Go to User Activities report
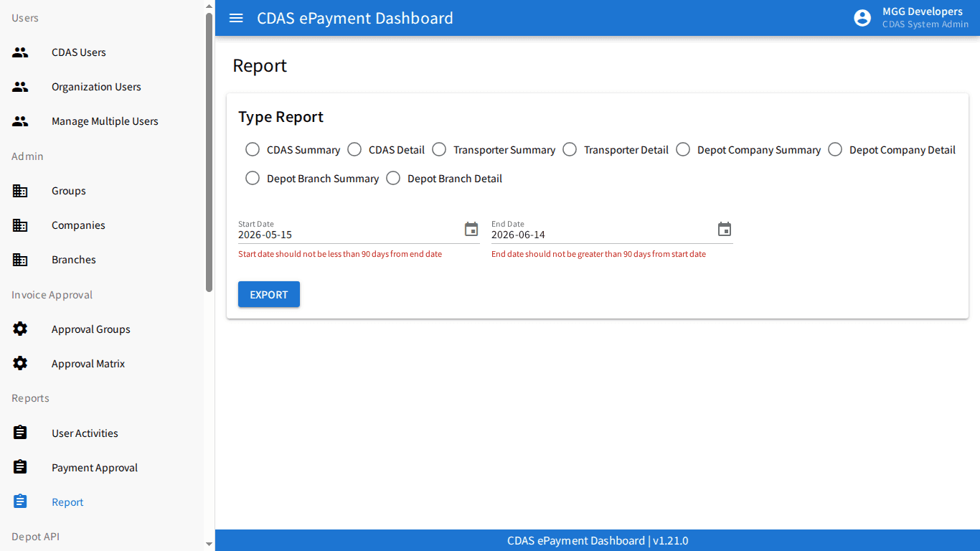The width and height of the screenshot is (980, 551). pos(102,433)
